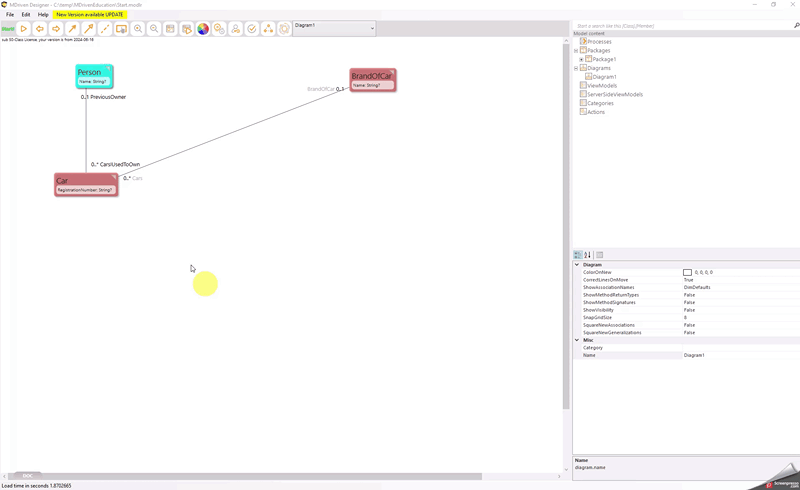Click the ColorOnNew color swatch
This screenshot has width=800, height=490.
[x=687, y=272]
